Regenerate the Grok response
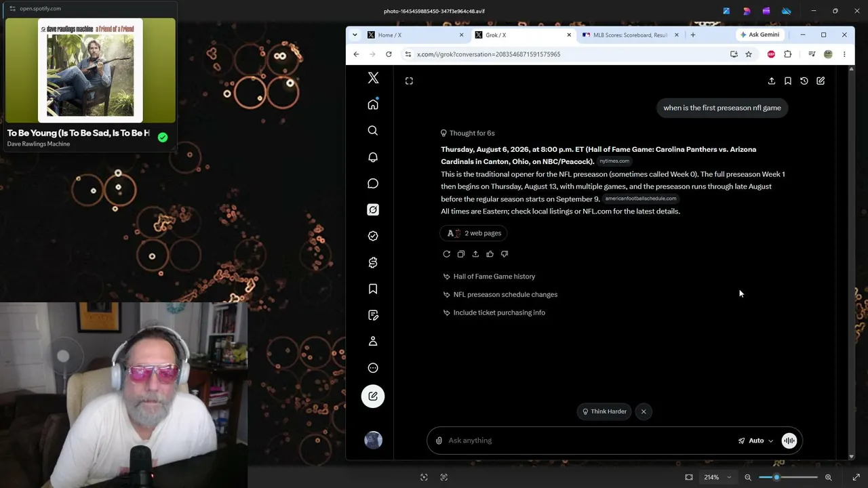This screenshot has height=488, width=868. pyautogui.click(x=447, y=254)
